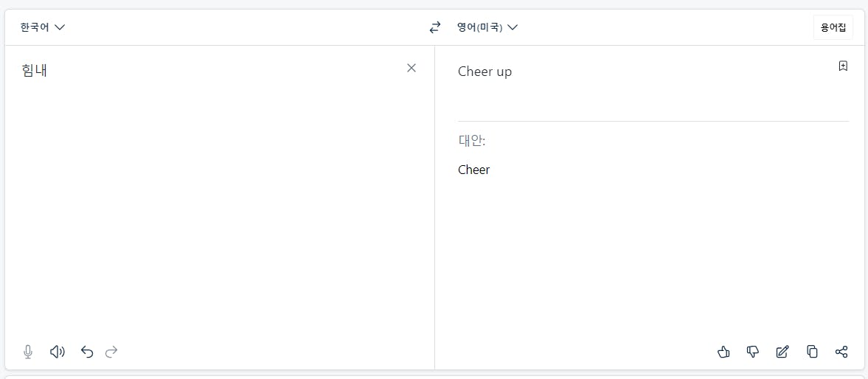Click the chevron arrow beside 한국어

coord(60,27)
